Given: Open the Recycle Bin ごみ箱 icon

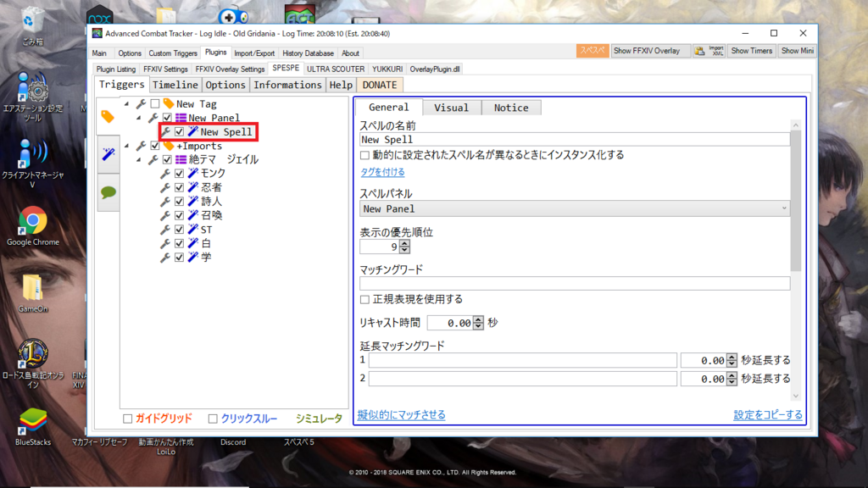Looking at the screenshot, I should pos(33,26).
